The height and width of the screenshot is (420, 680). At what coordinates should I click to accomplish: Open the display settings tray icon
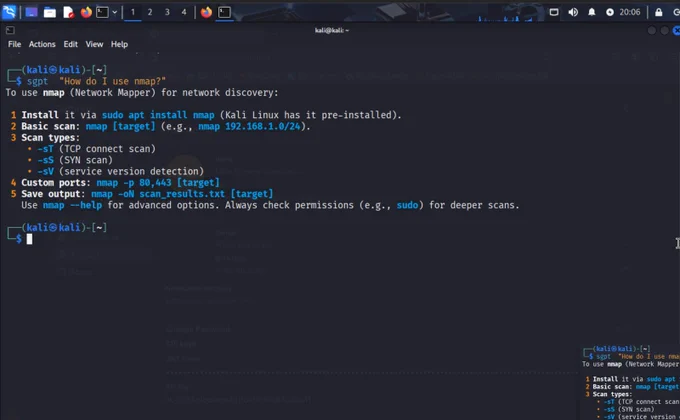[x=554, y=12]
